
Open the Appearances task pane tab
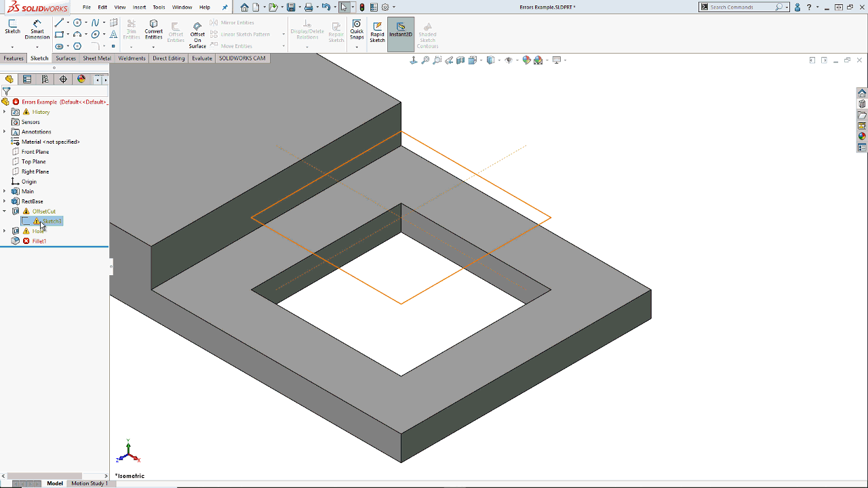pos(862,136)
